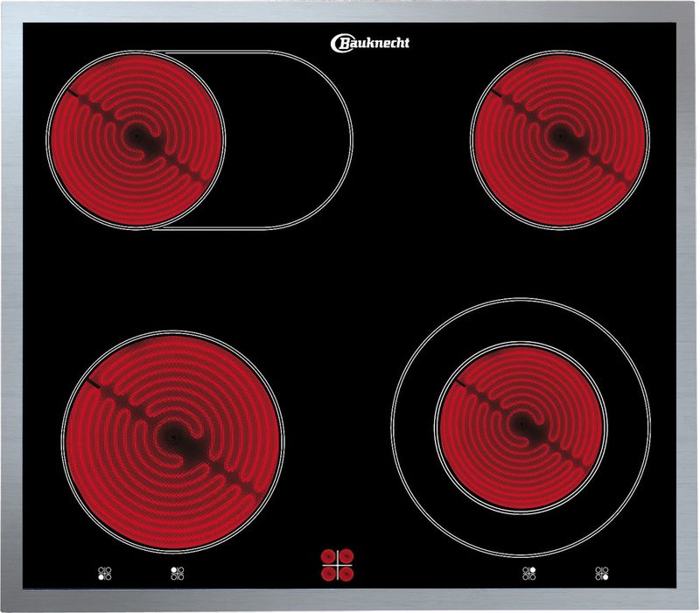Select the rear-left zone indicator icon
700x613 pixels.
coord(177,574)
